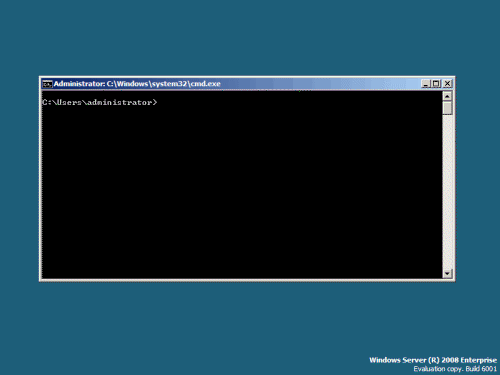Click the cmd.exe window title bar text
The image size is (500, 375).
pyautogui.click(x=137, y=84)
